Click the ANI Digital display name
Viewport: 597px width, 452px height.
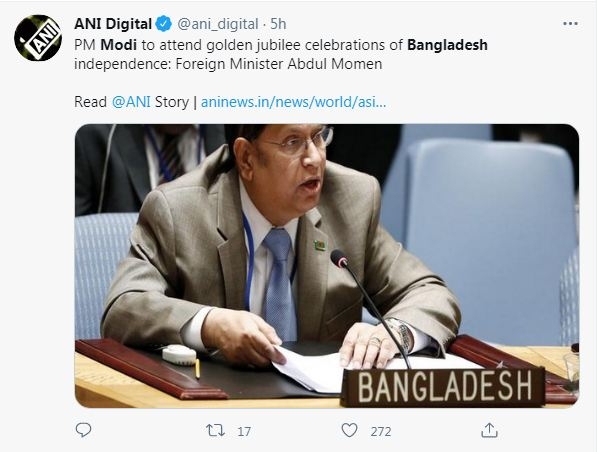coord(113,24)
